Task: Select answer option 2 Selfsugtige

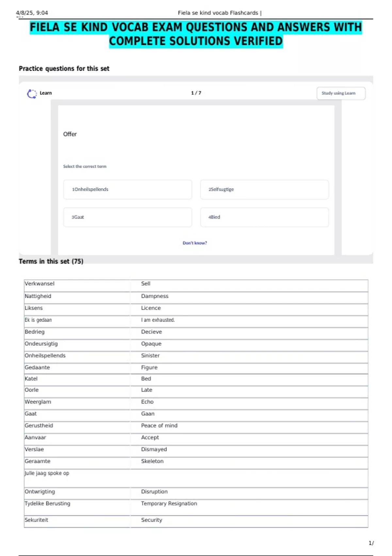Action: [x=264, y=189]
